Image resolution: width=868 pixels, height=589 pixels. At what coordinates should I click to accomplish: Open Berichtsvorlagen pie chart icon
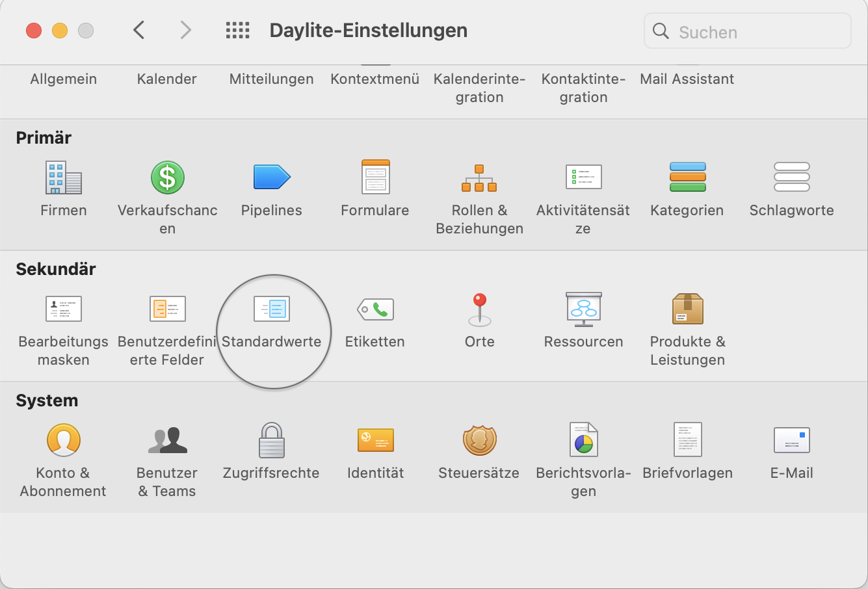583,440
